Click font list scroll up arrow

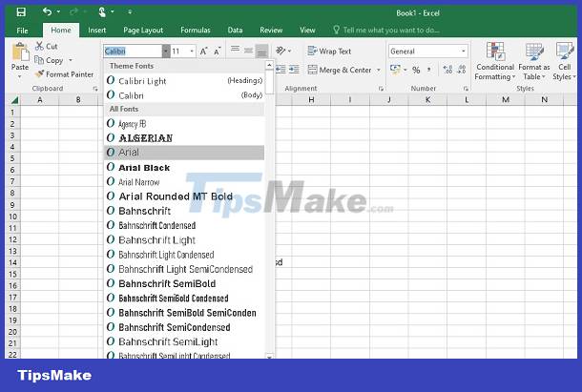pos(269,65)
